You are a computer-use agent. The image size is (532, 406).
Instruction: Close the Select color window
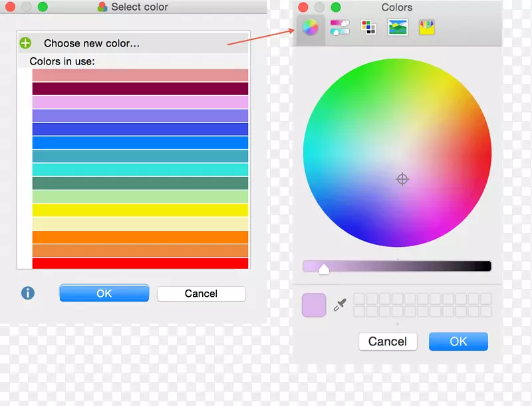pyautogui.click(x=10, y=7)
